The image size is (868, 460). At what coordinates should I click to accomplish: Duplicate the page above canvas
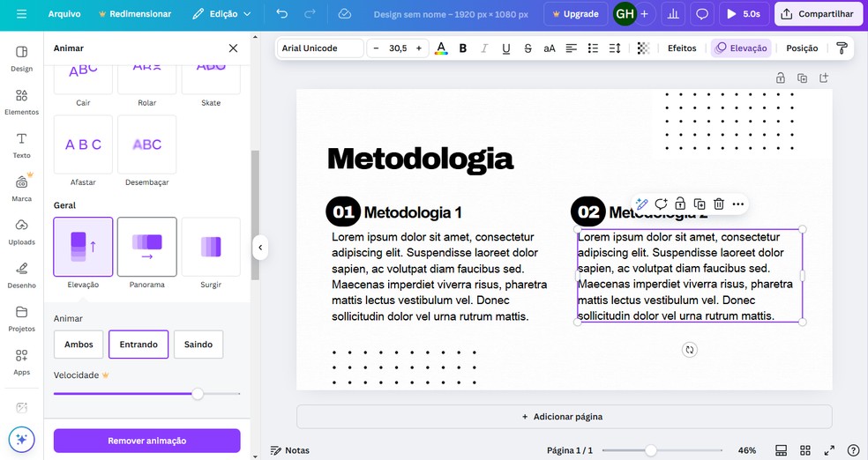(802, 78)
